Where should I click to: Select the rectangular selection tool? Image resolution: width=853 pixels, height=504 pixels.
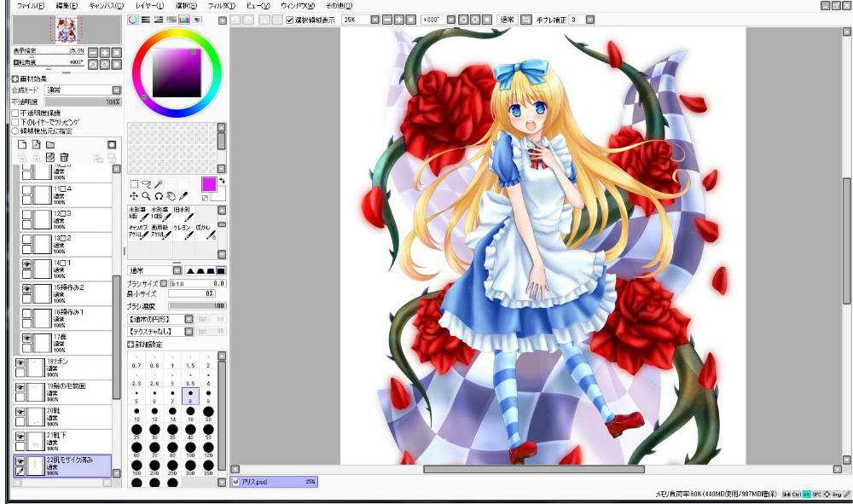pos(133,183)
